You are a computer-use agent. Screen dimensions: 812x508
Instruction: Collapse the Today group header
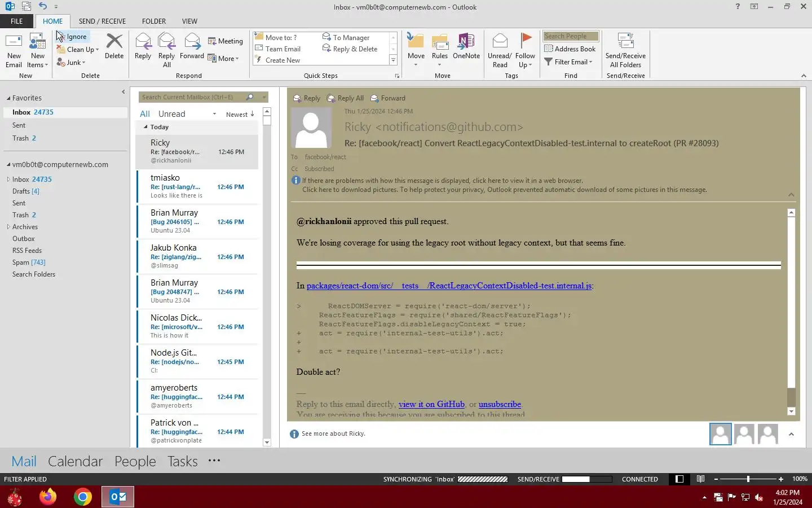[145, 127]
